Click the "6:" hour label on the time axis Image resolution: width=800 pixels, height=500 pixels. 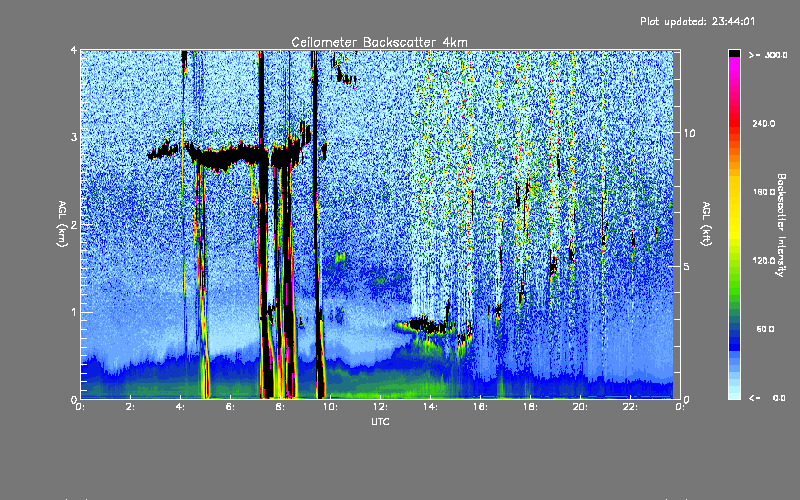click(231, 407)
